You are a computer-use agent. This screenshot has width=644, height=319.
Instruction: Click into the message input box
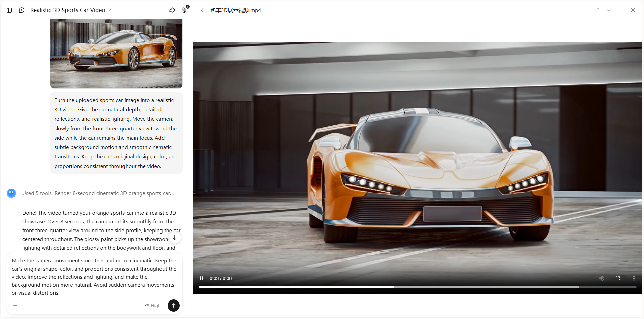94,277
